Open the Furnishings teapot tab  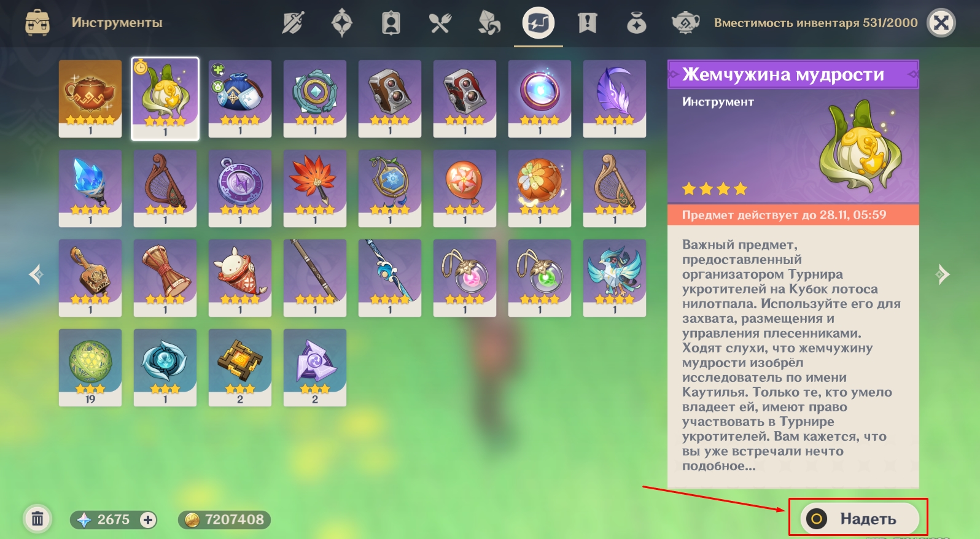[685, 23]
